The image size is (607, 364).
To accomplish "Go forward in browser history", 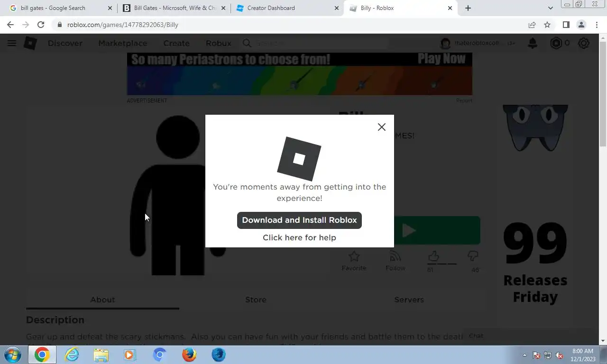I will tap(26, 25).
